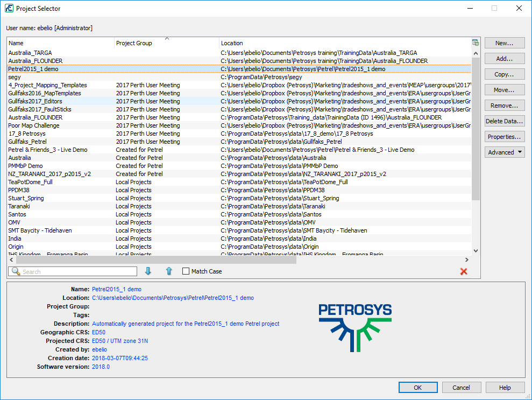Click the Delete Data... button
The width and height of the screenshot is (532, 400).
click(504, 121)
